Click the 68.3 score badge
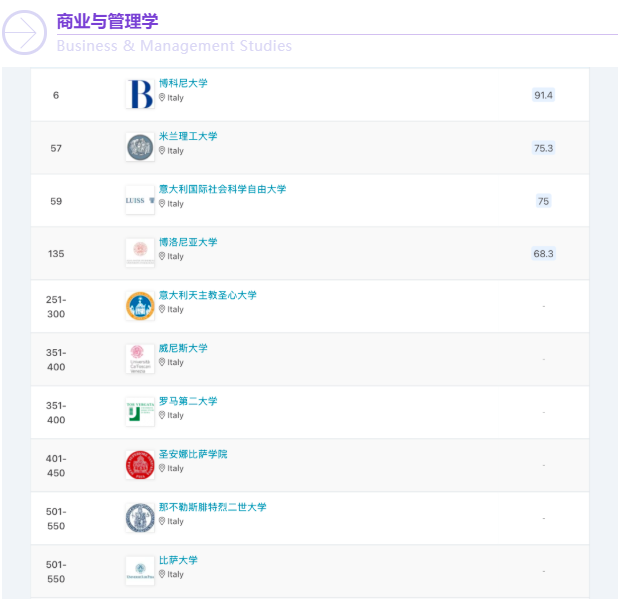 pyautogui.click(x=543, y=254)
